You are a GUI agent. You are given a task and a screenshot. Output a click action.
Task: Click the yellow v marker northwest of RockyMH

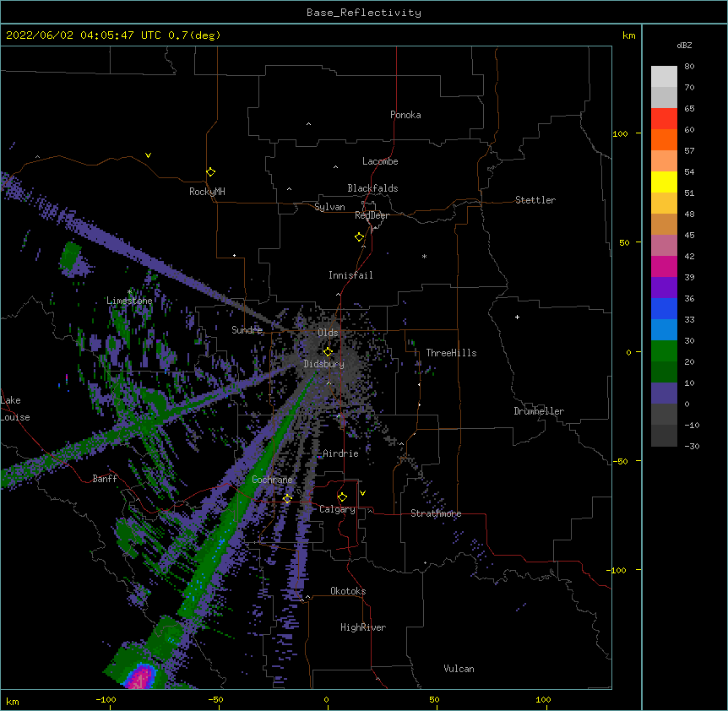pos(148,155)
